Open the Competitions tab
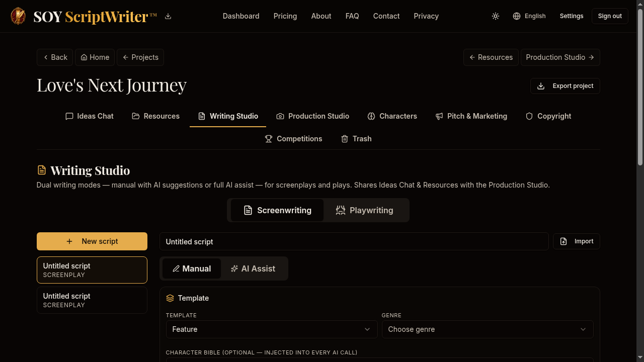 [293, 139]
